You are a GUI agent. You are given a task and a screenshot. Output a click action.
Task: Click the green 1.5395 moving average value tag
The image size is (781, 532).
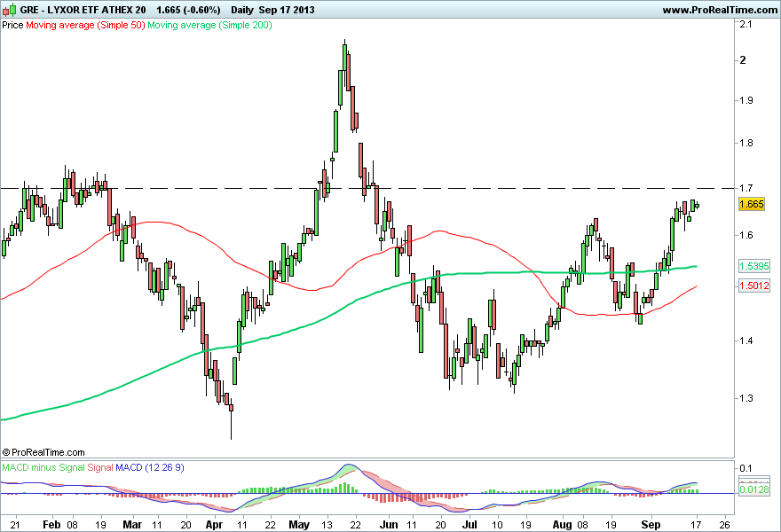(754, 266)
